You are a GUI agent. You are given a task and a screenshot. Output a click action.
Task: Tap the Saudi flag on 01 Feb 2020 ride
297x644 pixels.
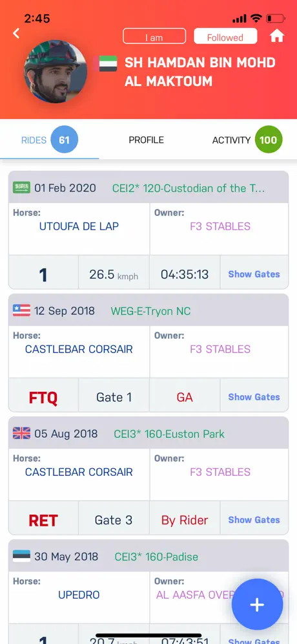tap(22, 188)
